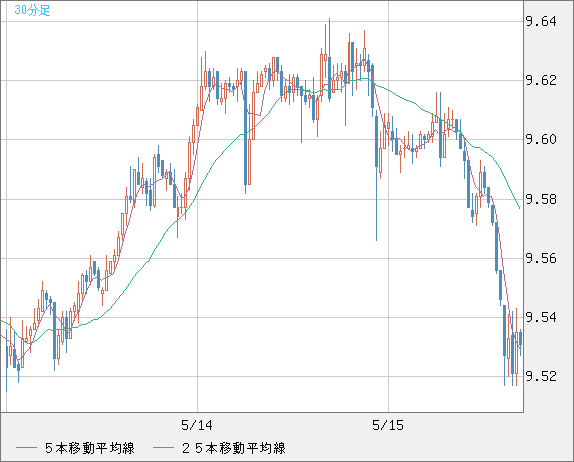
Task: Click the 9.58 price axis label
Action: coord(541,200)
